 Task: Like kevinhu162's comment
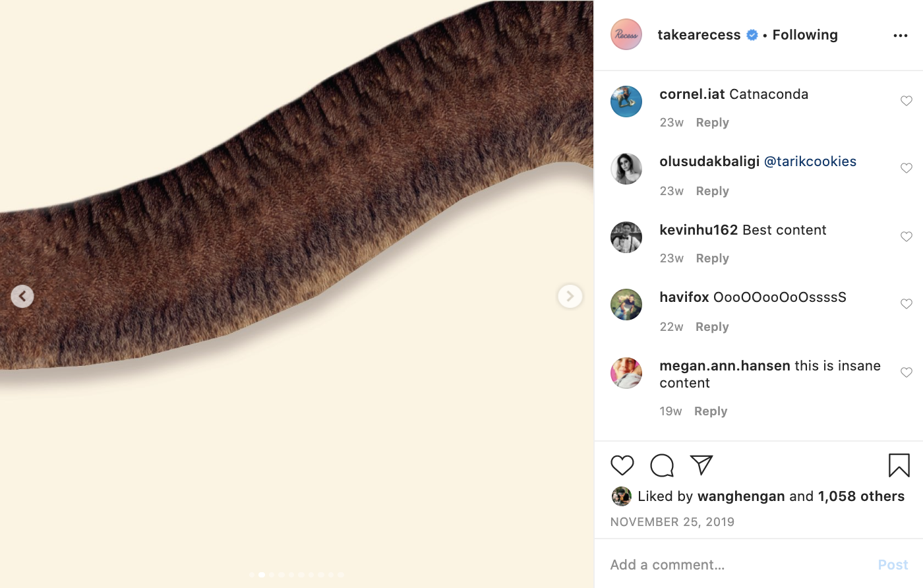pyautogui.click(x=906, y=237)
